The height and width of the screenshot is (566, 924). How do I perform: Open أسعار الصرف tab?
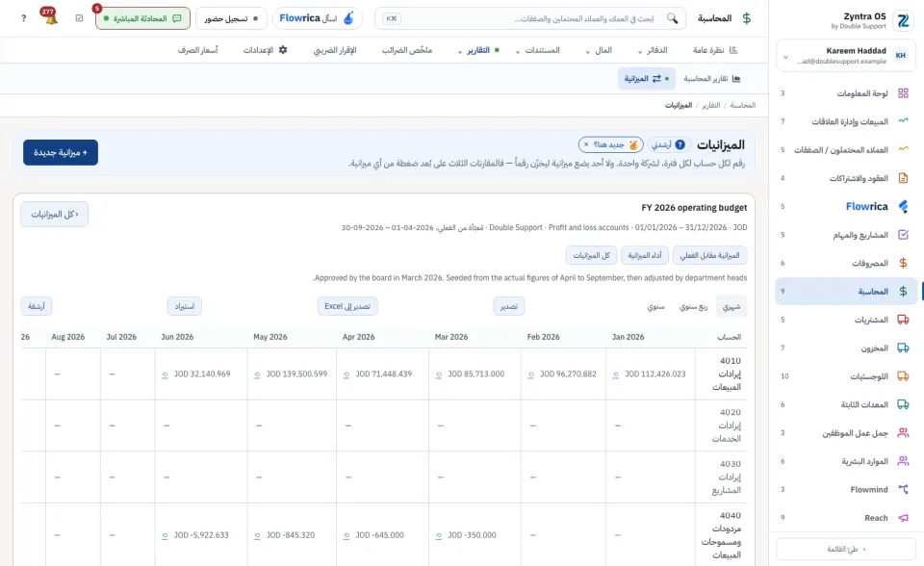(x=198, y=50)
